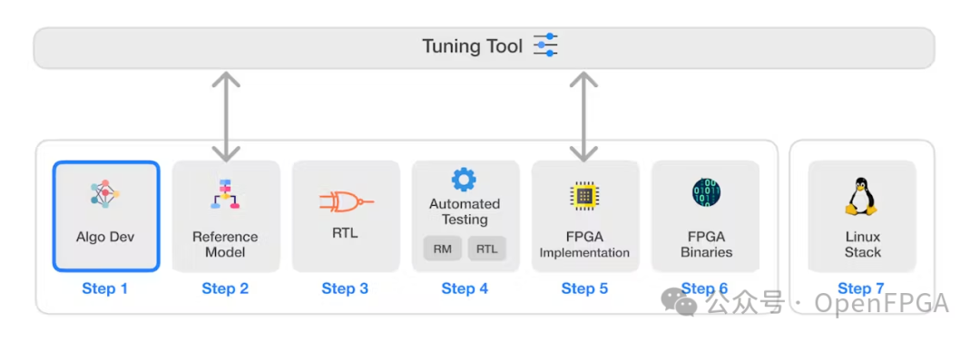The image size is (980, 342).
Task: Open the Step 1 label
Action: point(105,288)
